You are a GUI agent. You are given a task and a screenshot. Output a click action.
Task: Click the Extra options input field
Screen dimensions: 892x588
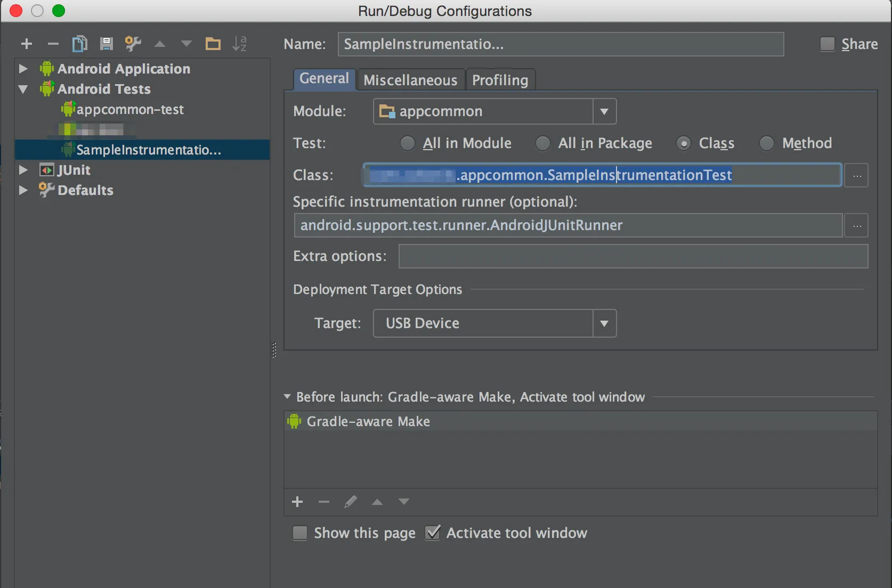(x=632, y=256)
